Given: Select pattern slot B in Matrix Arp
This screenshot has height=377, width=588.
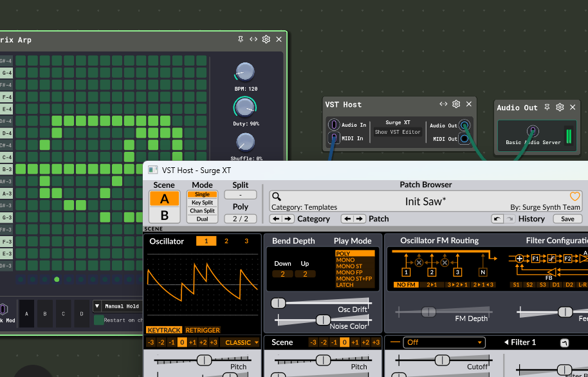Looking at the screenshot, I should click(45, 313).
